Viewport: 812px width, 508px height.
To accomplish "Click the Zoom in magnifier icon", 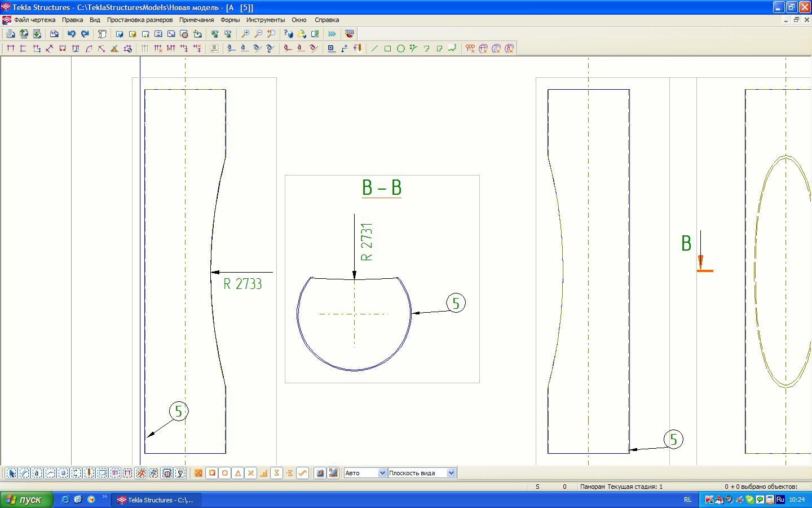I will click(x=245, y=34).
